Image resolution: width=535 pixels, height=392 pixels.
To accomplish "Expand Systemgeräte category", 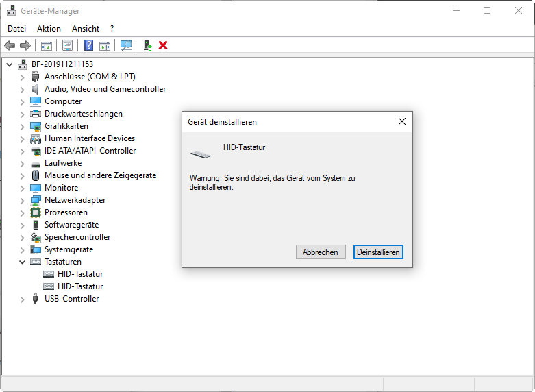I will tap(22, 249).
